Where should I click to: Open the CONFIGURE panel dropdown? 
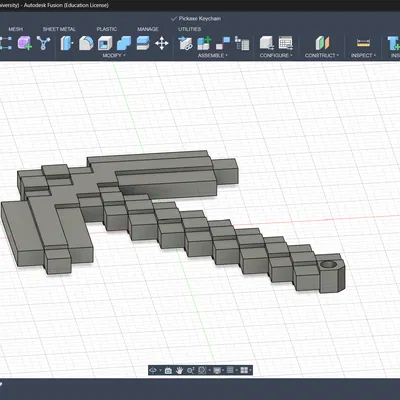pyautogui.click(x=276, y=55)
